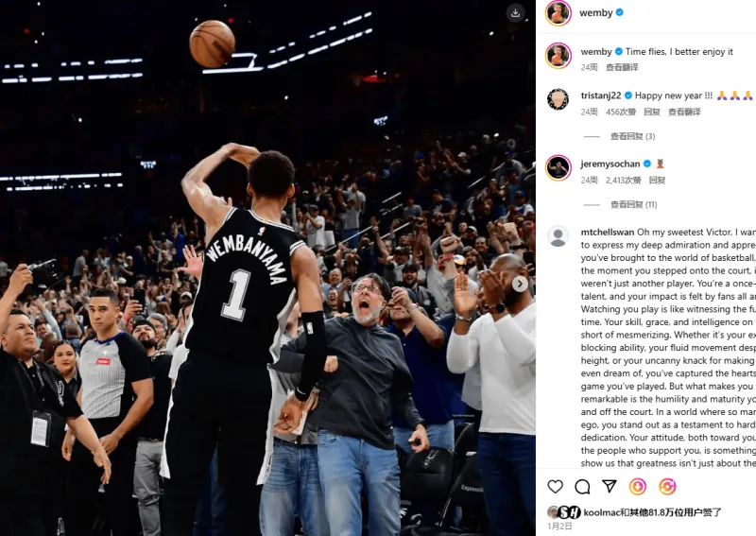View 456 likes on tristanj22's comment
Viewport: 756px width, 536px height.
[x=621, y=112]
